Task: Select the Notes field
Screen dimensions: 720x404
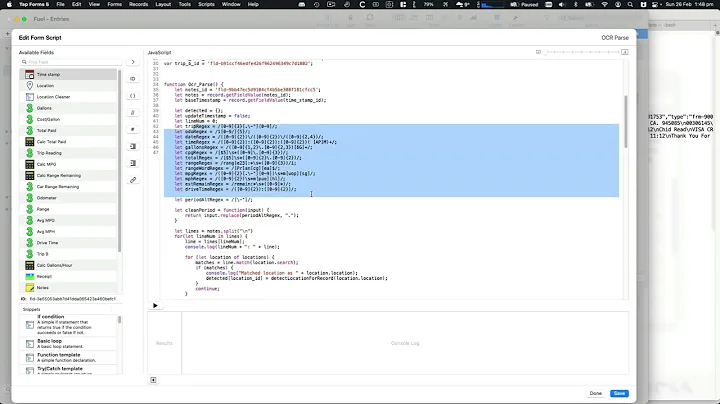Action: click(x=69, y=288)
